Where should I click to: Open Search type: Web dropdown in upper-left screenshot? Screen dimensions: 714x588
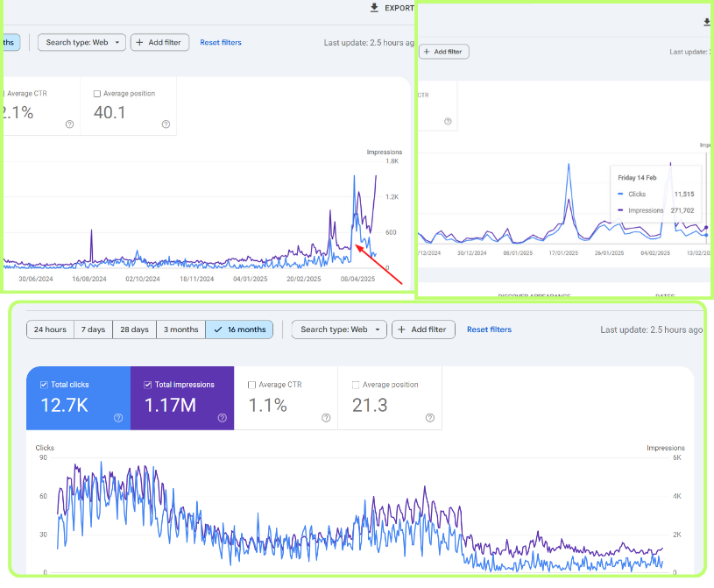pos(81,42)
